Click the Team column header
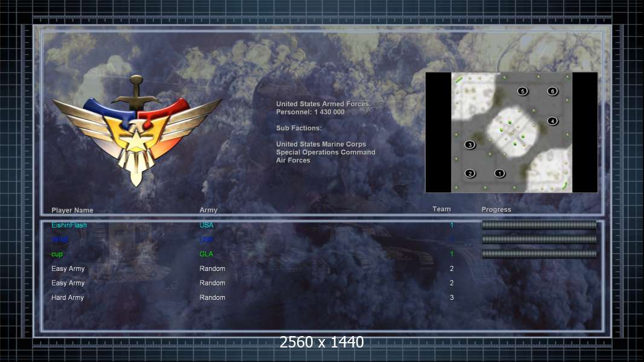This screenshot has height=362, width=644. 442,209
